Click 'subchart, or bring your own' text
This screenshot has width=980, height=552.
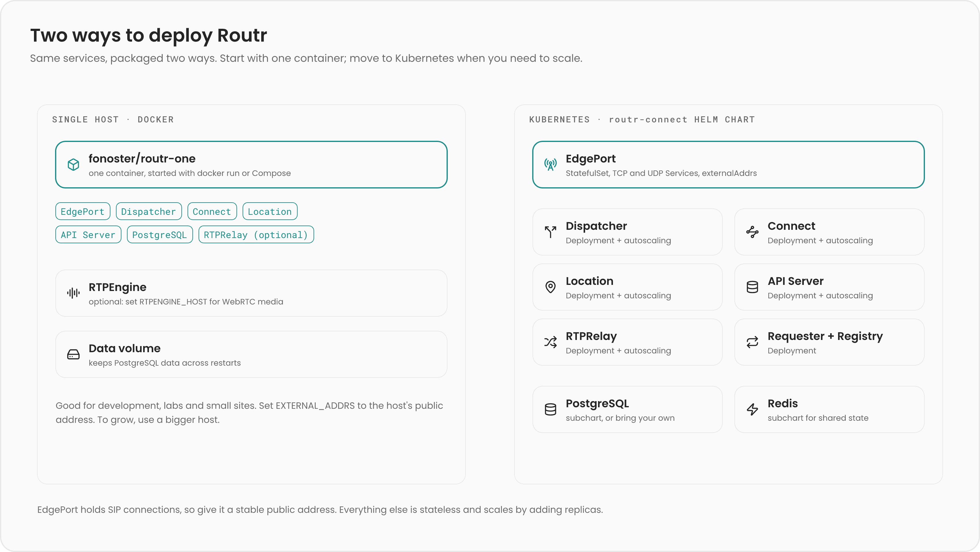620,418
